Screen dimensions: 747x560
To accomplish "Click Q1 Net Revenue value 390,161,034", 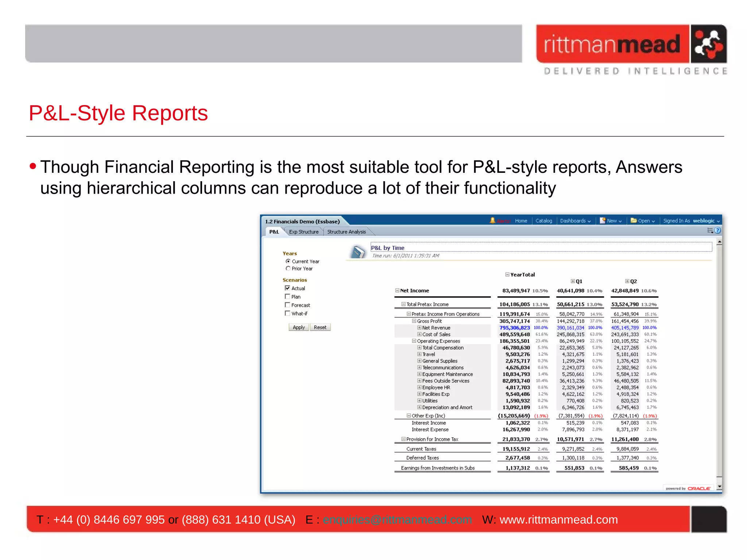I will tap(570, 328).
